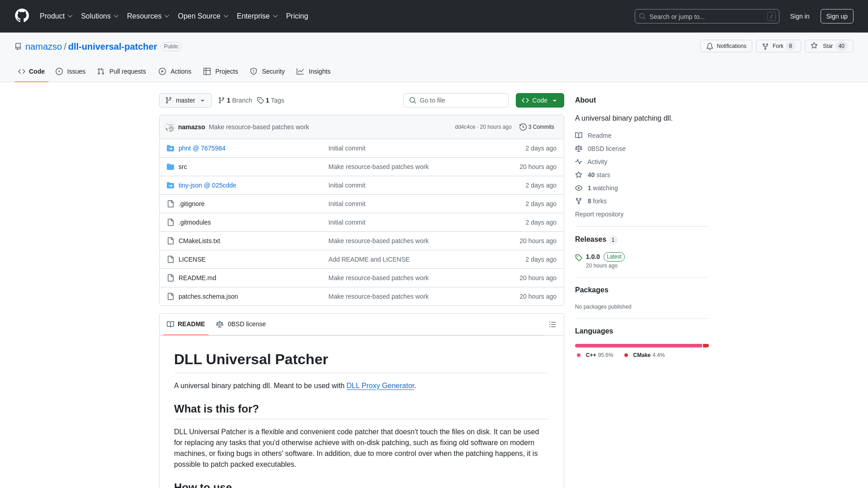Viewport: 868px width, 488px height.
Task: Fork the repository
Action: [x=778, y=46]
